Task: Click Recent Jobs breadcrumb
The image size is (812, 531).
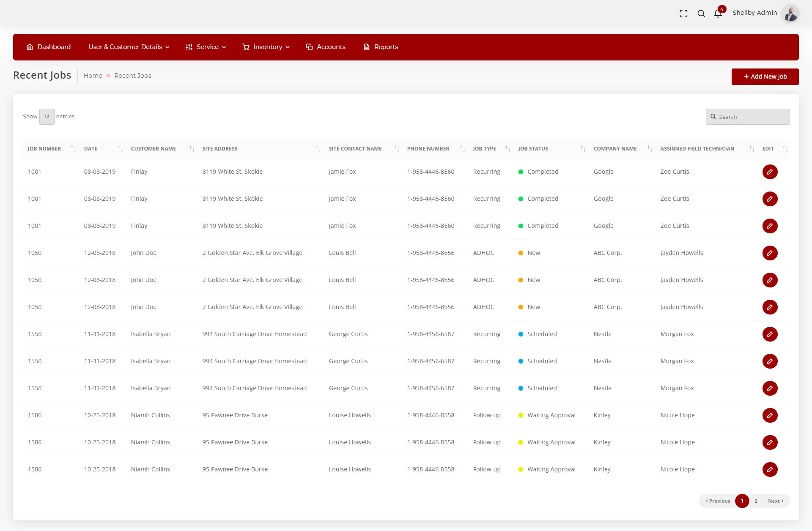Action: 133,76
